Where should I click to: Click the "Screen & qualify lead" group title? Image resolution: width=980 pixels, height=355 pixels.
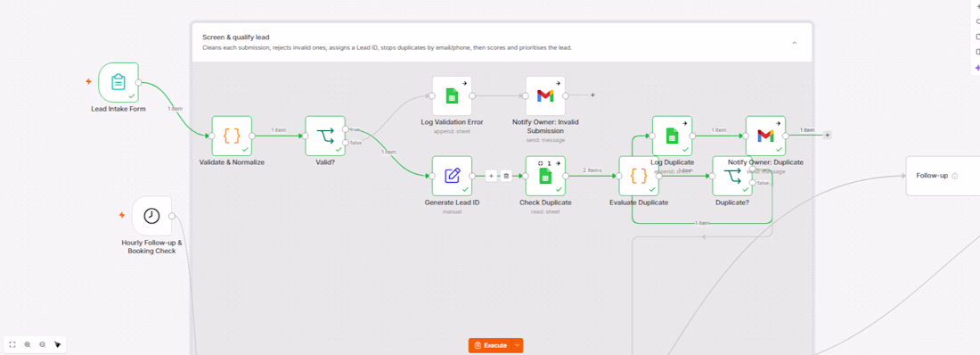(235, 37)
